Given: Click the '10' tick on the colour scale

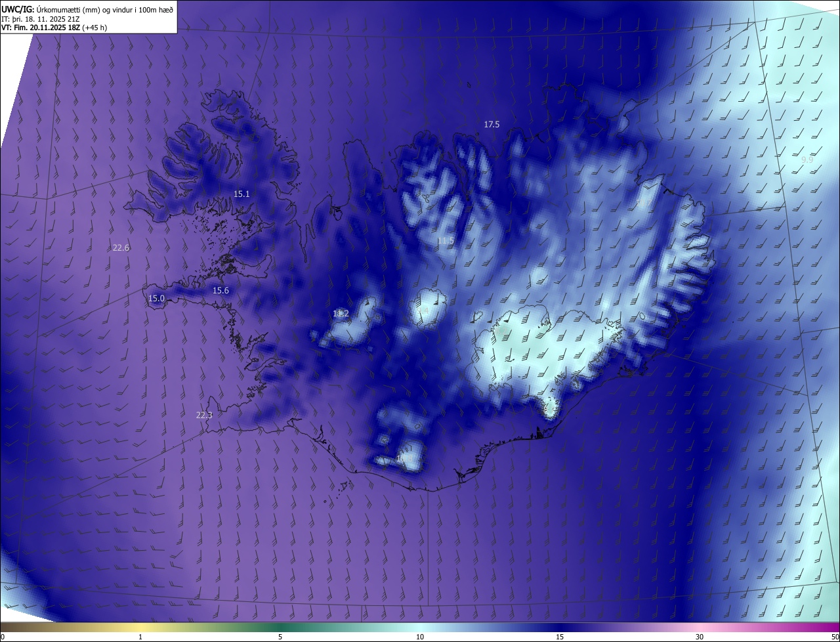Looking at the screenshot, I should pyautogui.click(x=420, y=637).
